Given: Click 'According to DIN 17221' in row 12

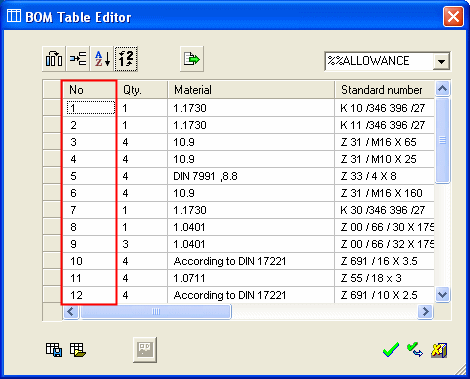Looking at the screenshot, I should tap(251, 295).
